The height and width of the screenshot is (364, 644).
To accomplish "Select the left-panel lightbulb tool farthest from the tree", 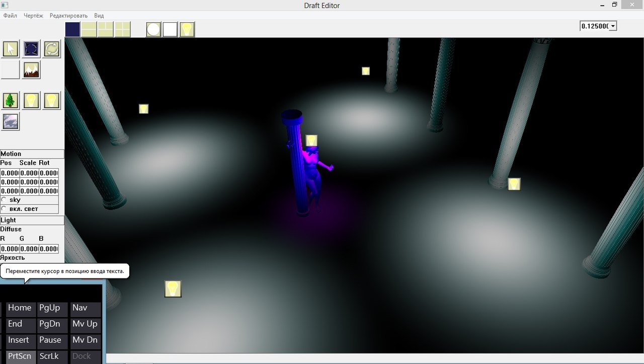I will point(52,101).
